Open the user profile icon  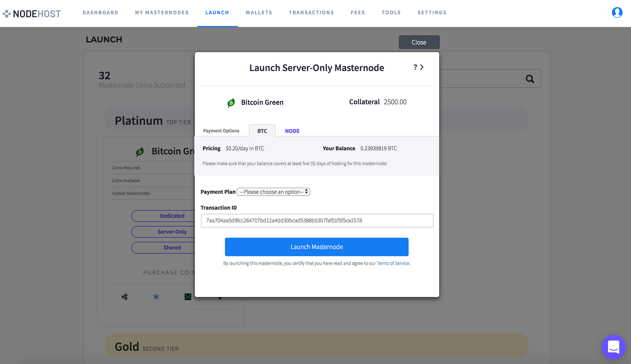point(617,13)
